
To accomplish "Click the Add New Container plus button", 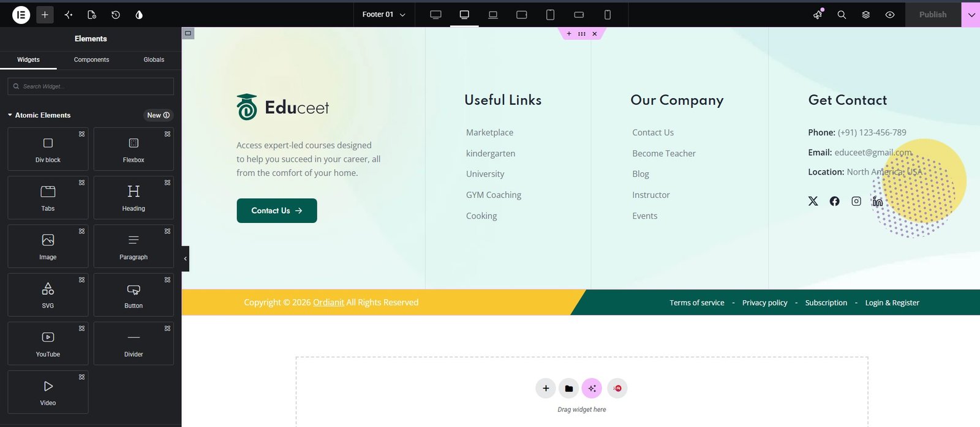I will (546, 388).
